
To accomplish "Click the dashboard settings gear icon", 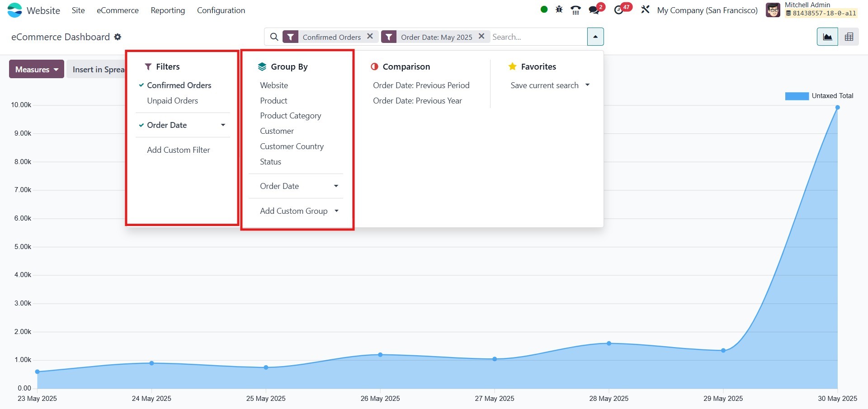I will point(118,37).
